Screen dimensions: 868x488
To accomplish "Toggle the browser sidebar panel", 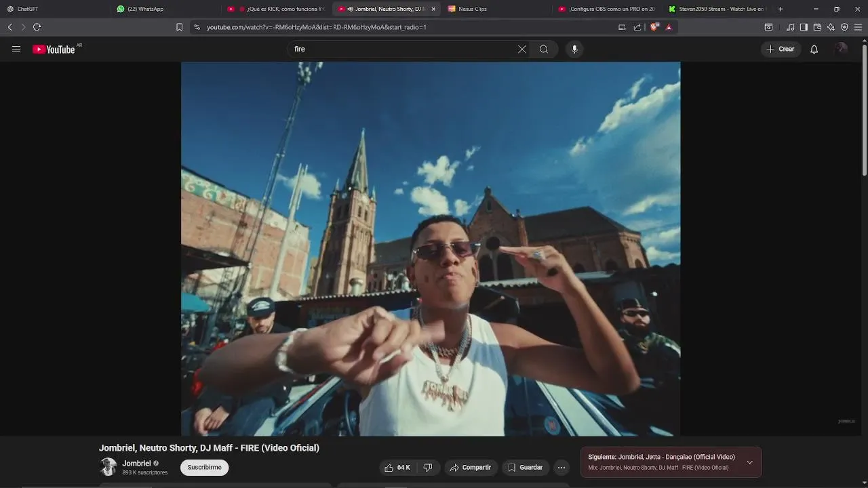I will pyautogui.click(x=804, y=27).
